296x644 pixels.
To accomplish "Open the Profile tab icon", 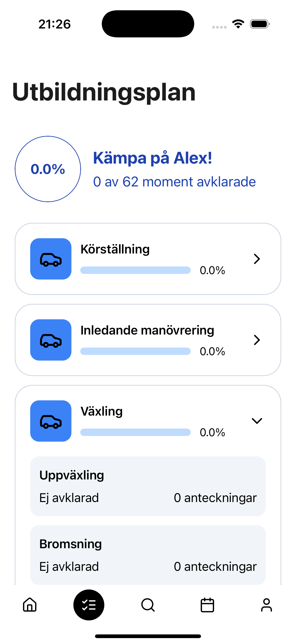I will [266, 605].
